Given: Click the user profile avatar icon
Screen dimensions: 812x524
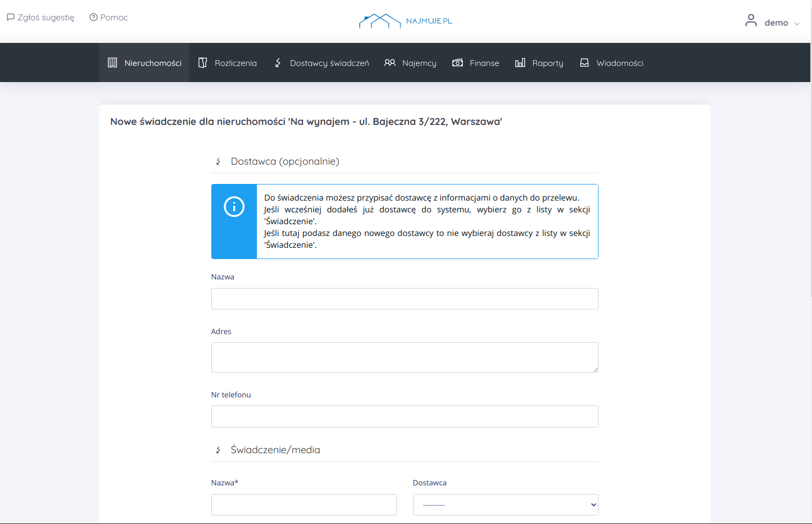Looking at the screenshot, I should pyautogui.click(x=751, y=20).
